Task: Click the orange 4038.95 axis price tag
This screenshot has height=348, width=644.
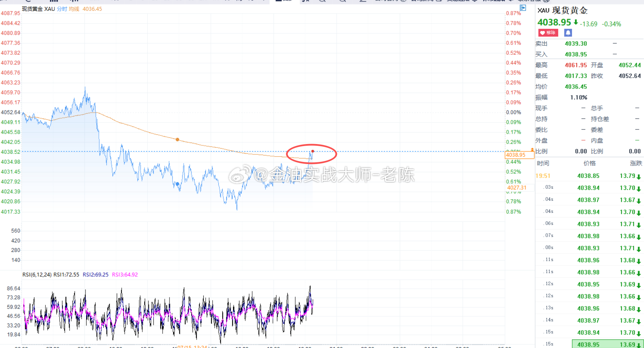Action: click(x=520, y=155)
